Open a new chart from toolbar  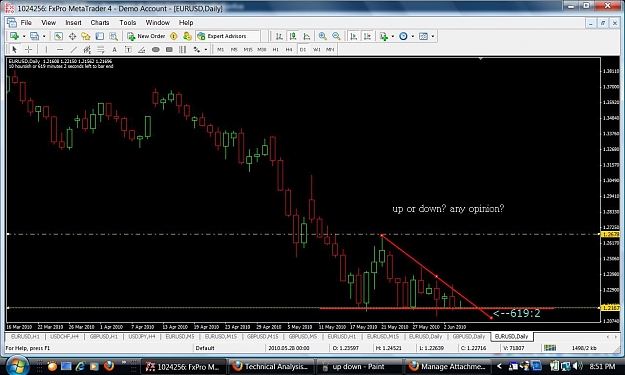click(14, 36)
